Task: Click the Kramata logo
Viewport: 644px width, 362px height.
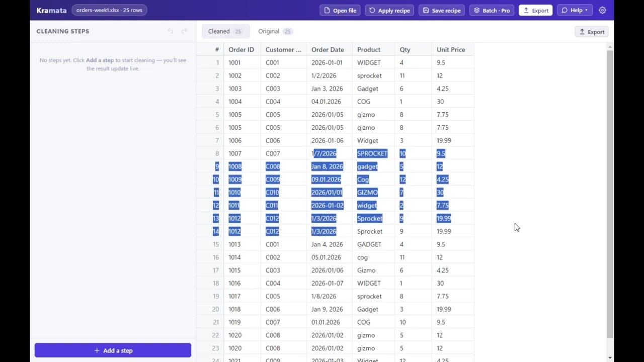Action: click(x=51, y=10)
